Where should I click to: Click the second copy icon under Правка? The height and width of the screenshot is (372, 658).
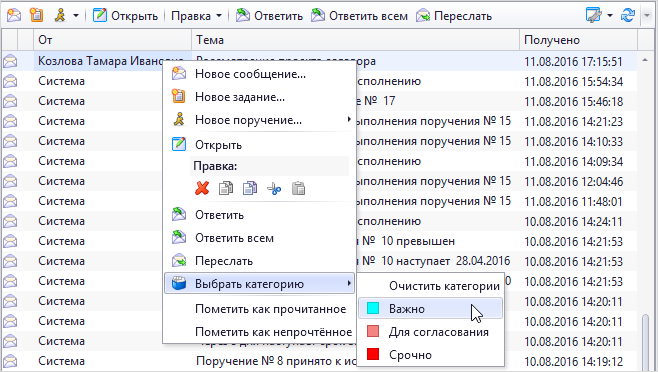pyautogui.click(x=250, y=189)
